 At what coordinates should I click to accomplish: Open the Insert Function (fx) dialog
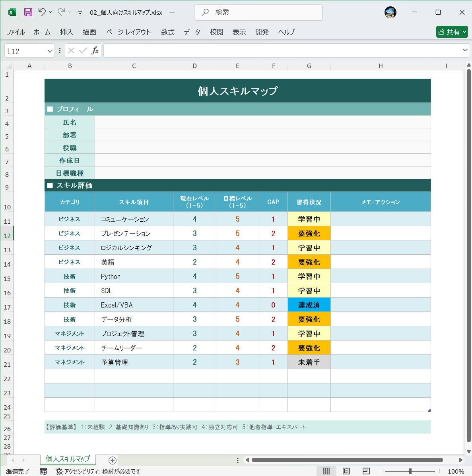(96, 50)
